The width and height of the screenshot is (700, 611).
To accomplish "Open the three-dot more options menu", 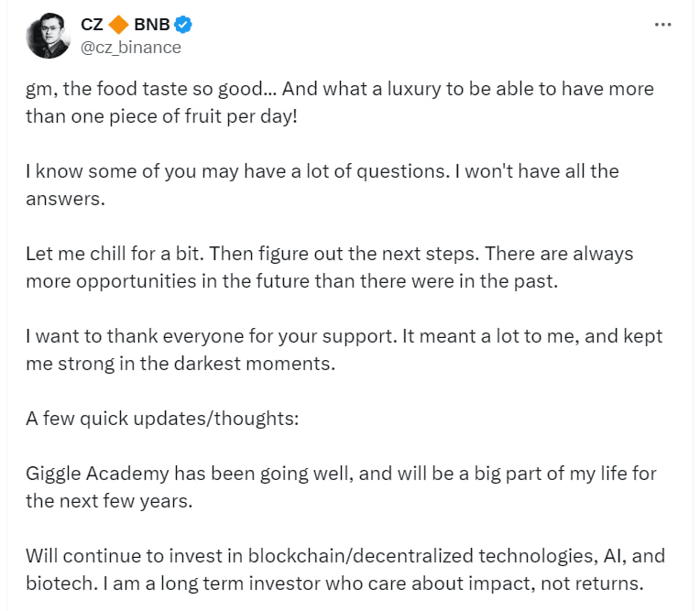I will coord(662,25).
